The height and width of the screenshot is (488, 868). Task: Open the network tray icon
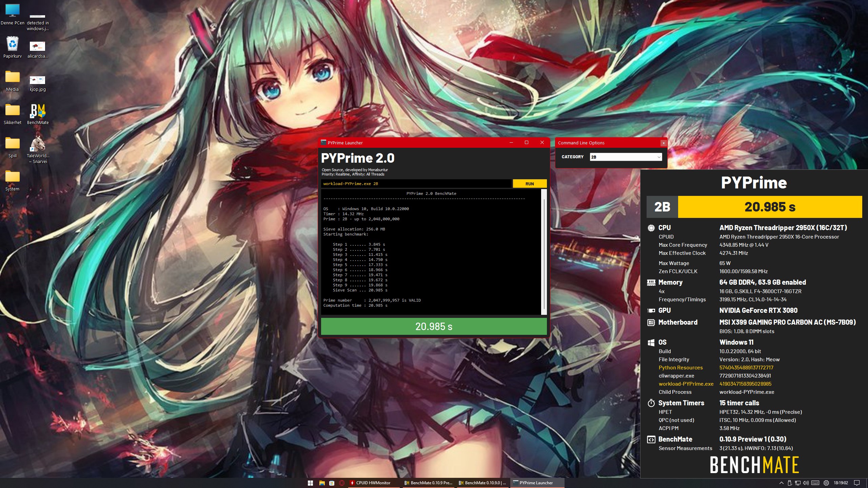tap(798, 483)
